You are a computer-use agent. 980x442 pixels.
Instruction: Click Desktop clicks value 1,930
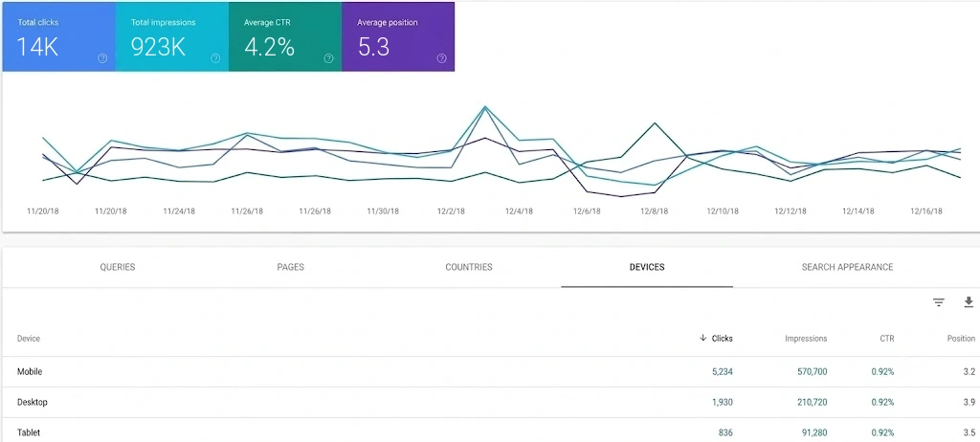point(723,402)
